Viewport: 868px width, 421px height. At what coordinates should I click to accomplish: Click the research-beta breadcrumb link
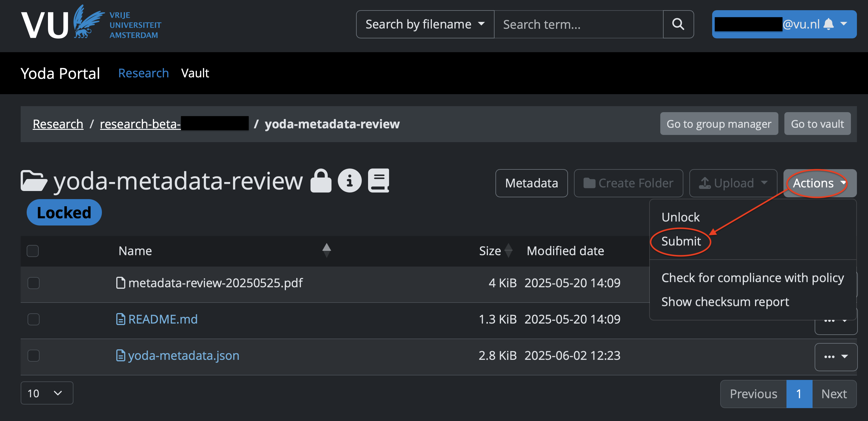coord(174,124)
